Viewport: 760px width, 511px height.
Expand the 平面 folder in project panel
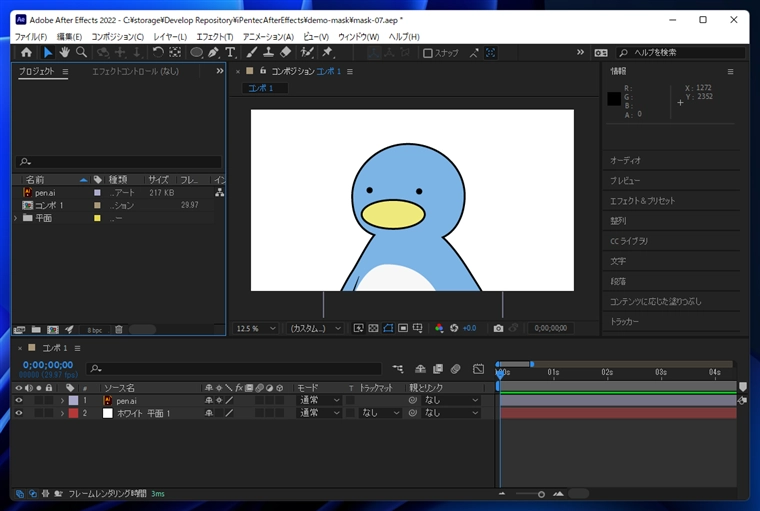(15, 218)
